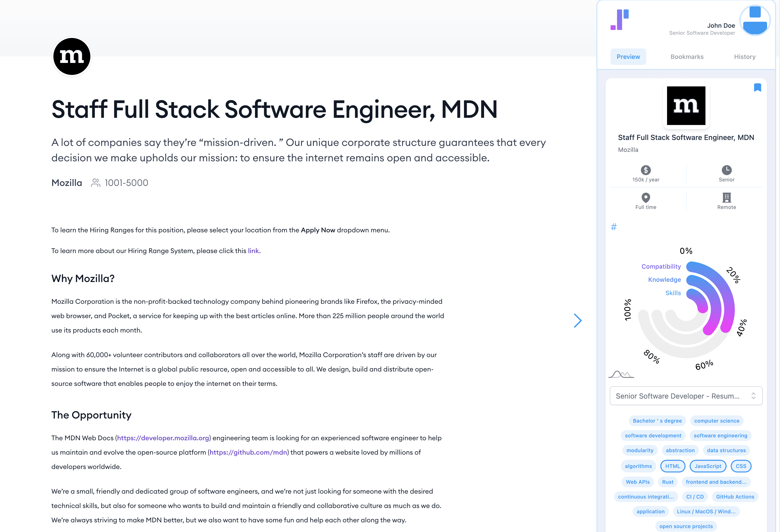The height and width of the screenshot is (532, 780).
Task: Select the Bachelor's degree tag
Action: (657, 421)
